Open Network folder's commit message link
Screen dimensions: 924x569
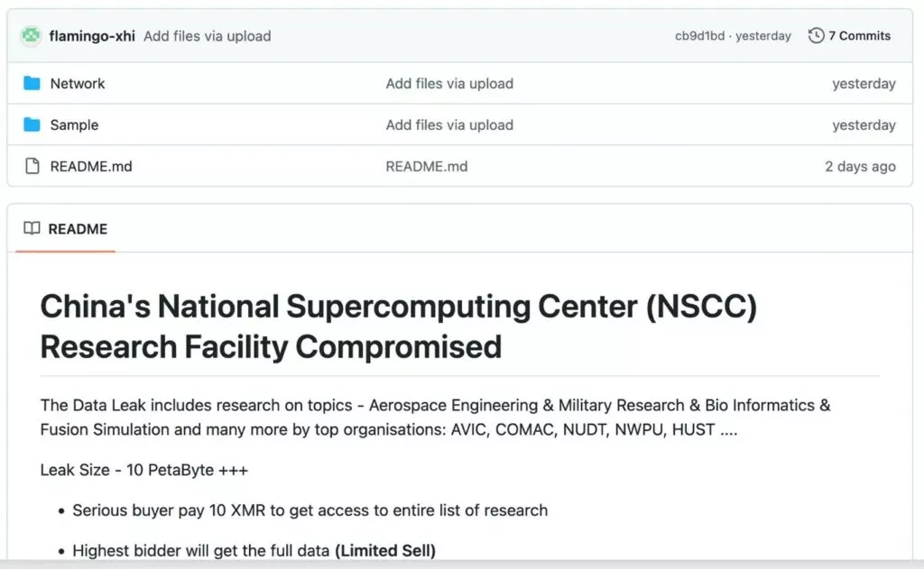[449, 84]
